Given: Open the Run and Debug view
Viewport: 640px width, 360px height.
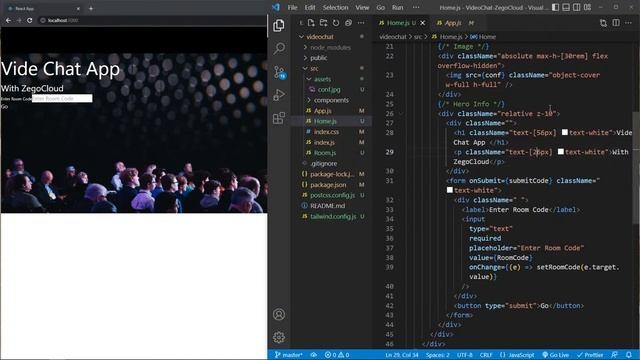Looking at the screenshot, I should point(279,95).
